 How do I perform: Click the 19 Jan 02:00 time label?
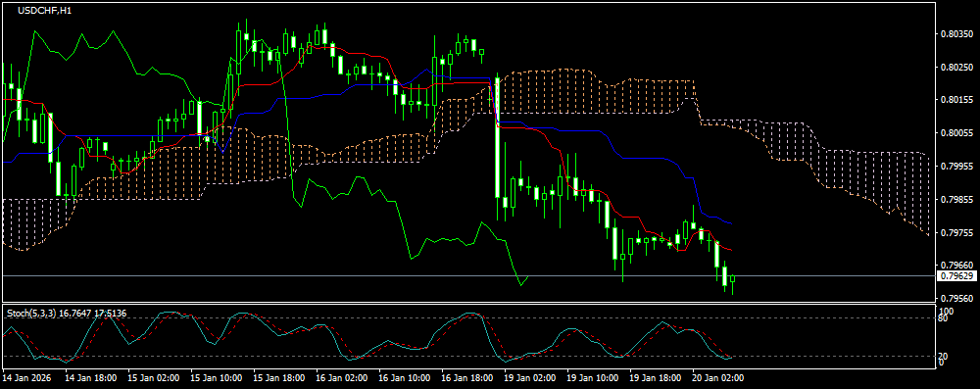click(529, 378)
